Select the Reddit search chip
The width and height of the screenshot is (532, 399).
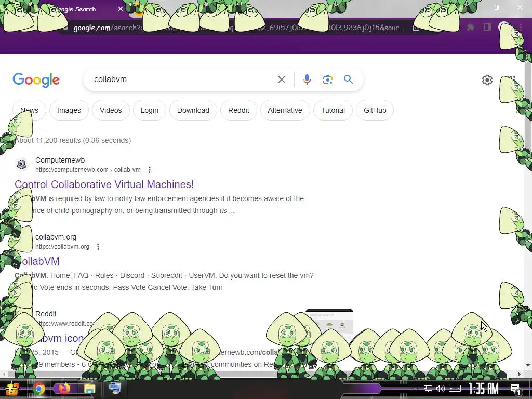click(x=238, y=110)
